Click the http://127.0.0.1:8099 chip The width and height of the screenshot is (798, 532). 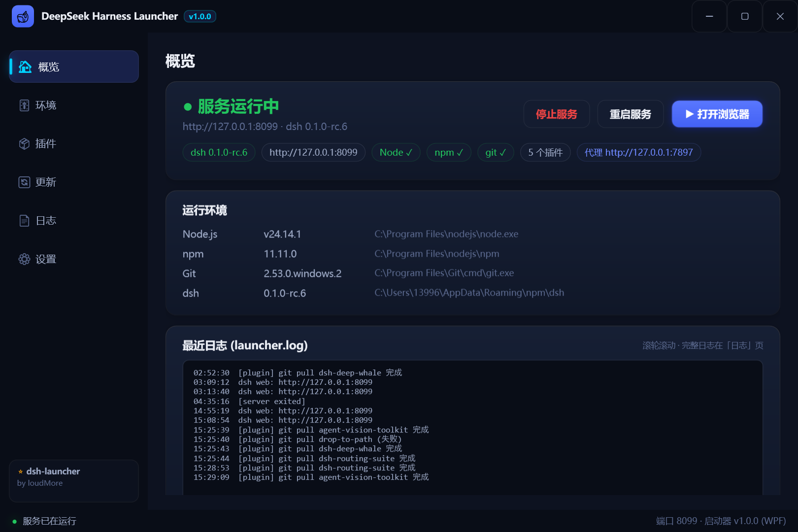coord(313,152)
